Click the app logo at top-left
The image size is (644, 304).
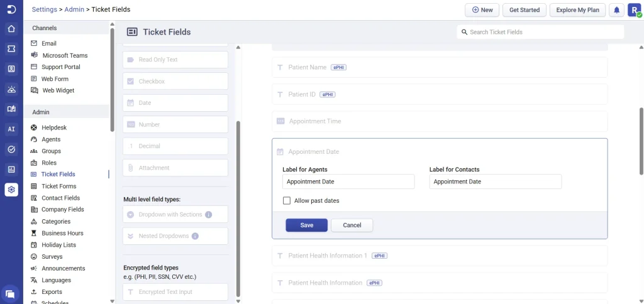[11, 9]
